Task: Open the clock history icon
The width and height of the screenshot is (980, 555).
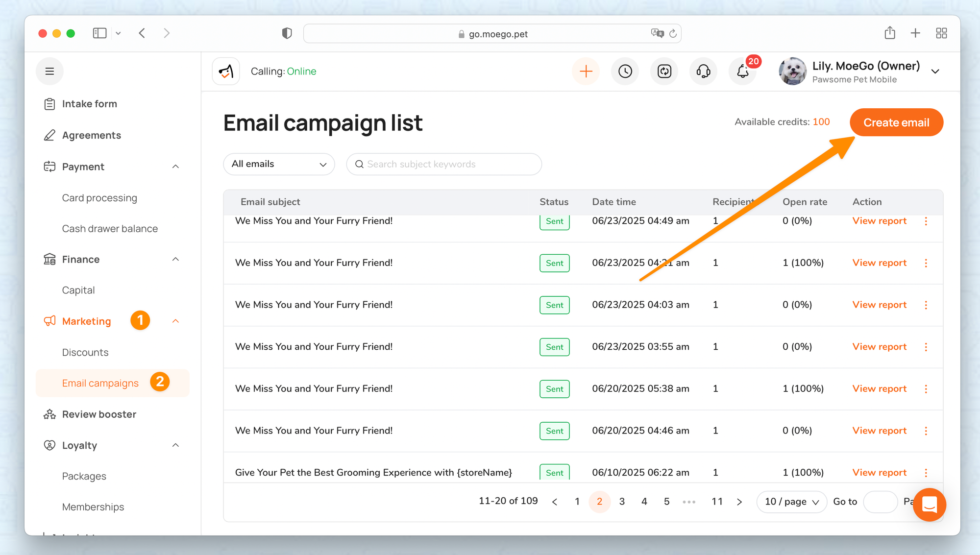Action: tap(625, 72)
